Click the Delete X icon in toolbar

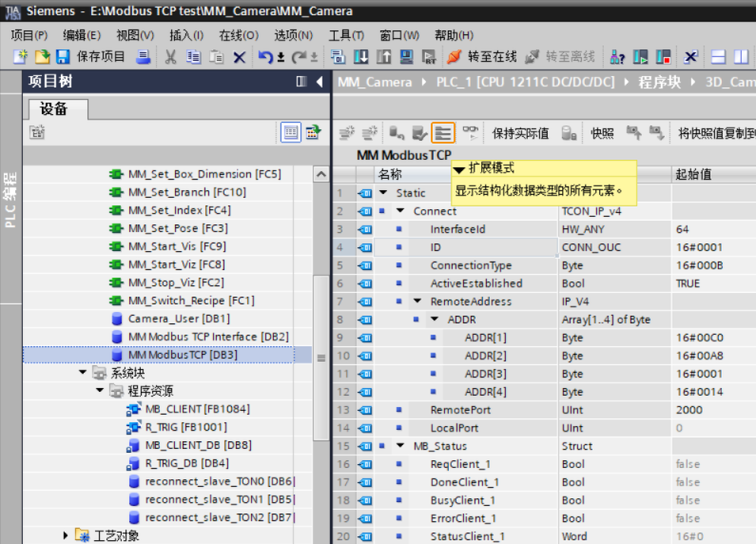240,57
